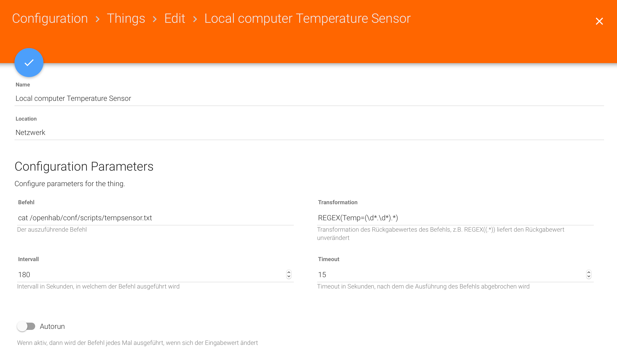The width and height of the screenshot is (617, 364).
Task: Click the chevron arrow after Things
Action: [155, 19]
